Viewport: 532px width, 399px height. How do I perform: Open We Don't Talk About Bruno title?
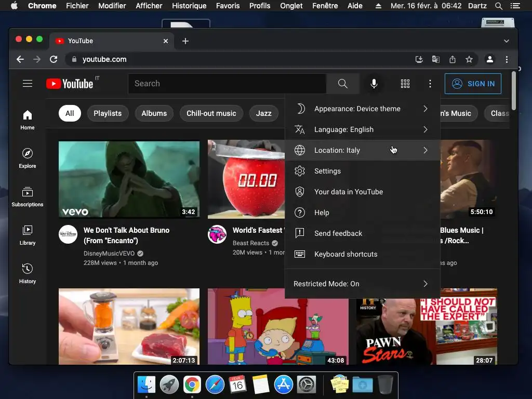click(126, 235)
